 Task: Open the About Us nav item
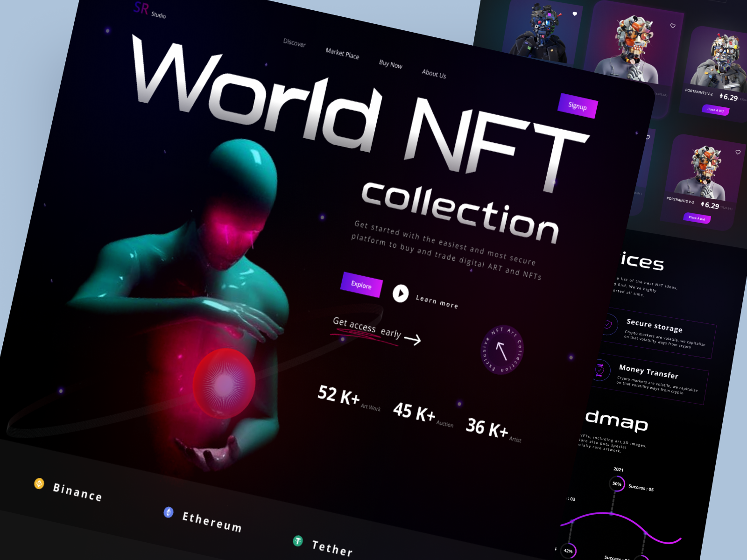434,74
